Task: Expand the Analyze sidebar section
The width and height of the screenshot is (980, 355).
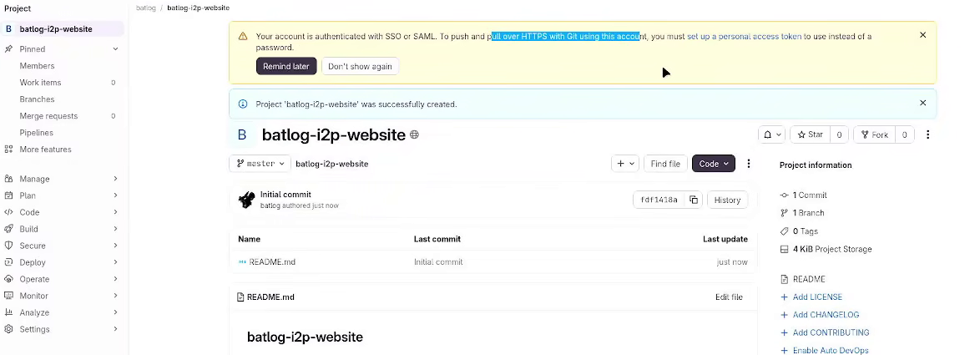Action: 63,312
